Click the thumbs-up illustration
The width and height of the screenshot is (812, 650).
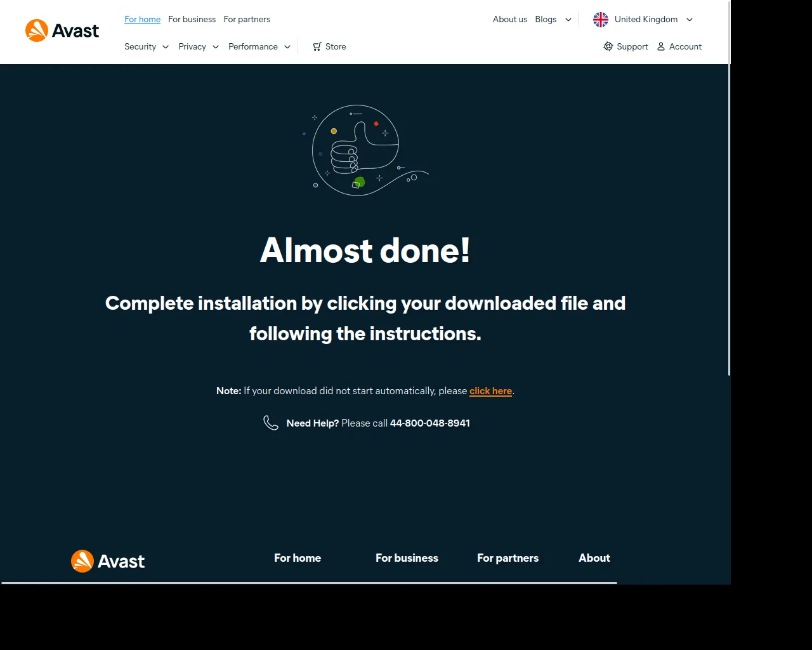[365, 150]
